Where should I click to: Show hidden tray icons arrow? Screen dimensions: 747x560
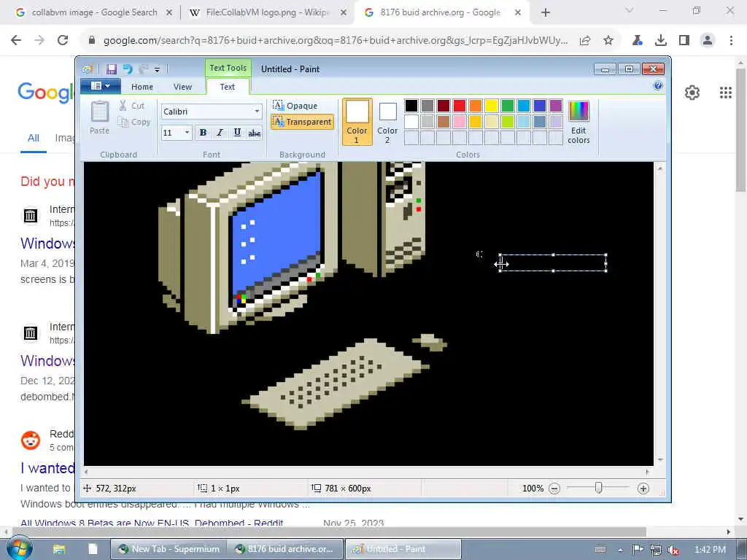click(x=620, y=550)
